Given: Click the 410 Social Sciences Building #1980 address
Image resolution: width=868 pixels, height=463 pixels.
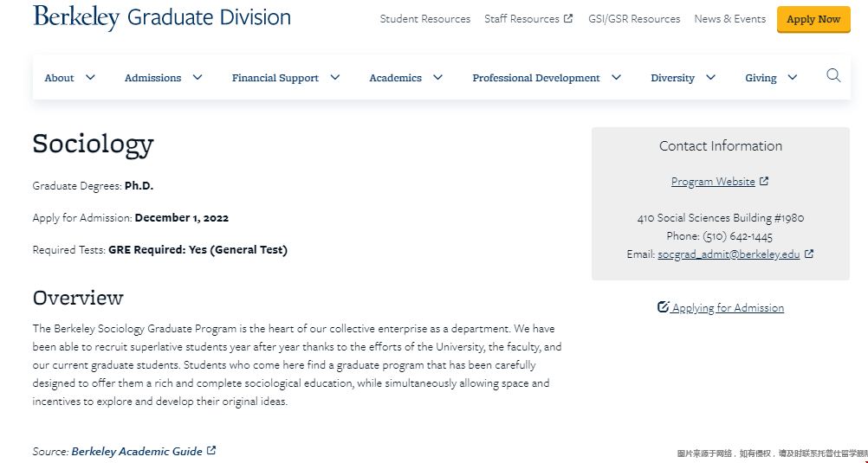Looking at the screenshot, I should [x=720, y=218].
